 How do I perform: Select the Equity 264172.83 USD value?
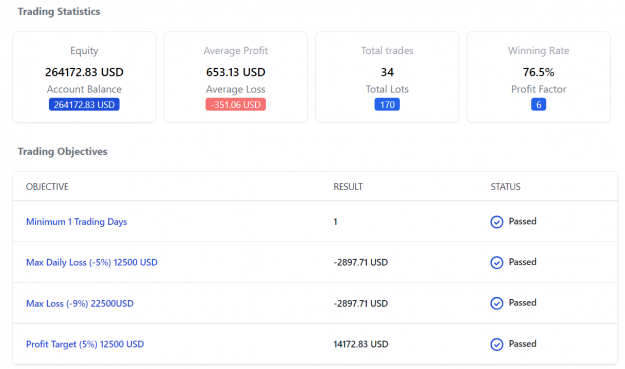tap(84, 72)
